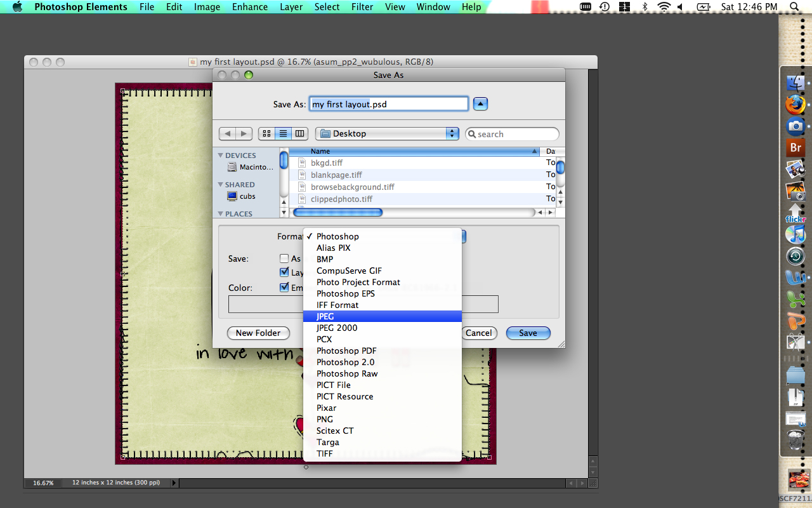Viewport: 812px width, 508px height.
Task: Choose JPEG from the format list
Action: [x=325, y=316]
